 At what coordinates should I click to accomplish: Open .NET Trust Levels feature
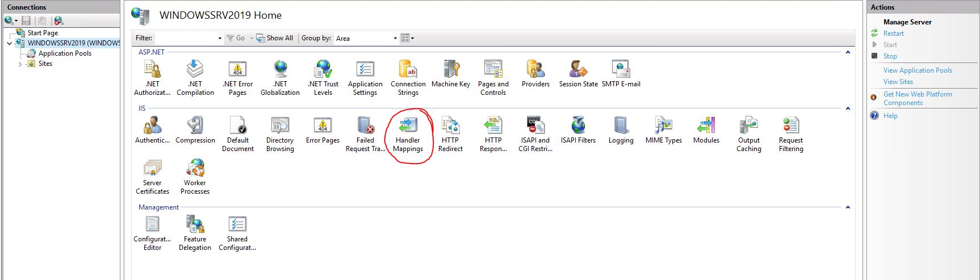323,78
